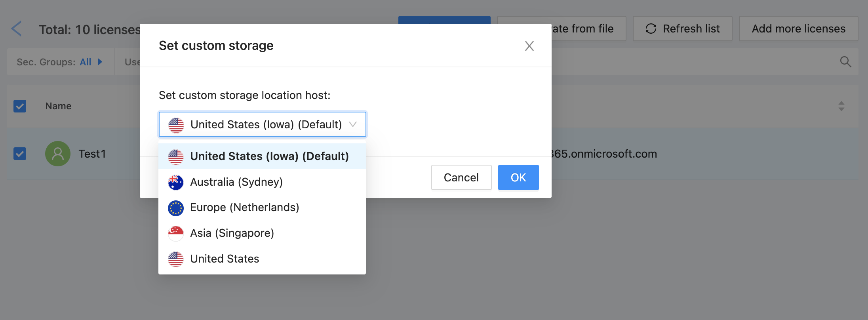Image resolution: width=868 pixels, height=320 pixels.
Task: Click the Singapore flag icon
Action: (x=176, y=233)
